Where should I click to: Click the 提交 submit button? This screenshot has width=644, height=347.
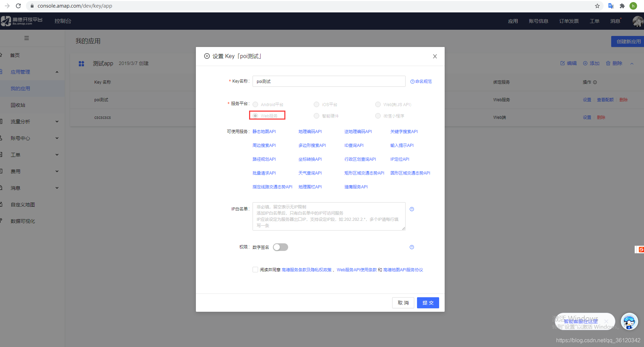[428, 303]
